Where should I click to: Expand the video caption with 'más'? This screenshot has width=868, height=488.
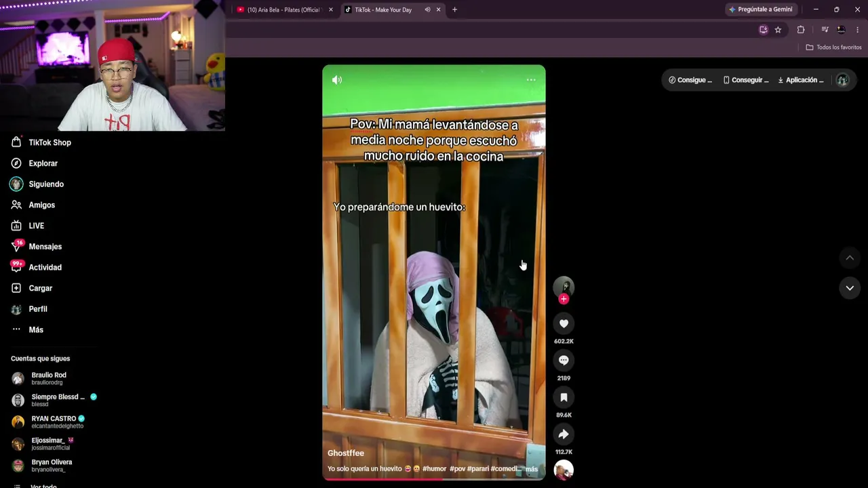(532, 469)
